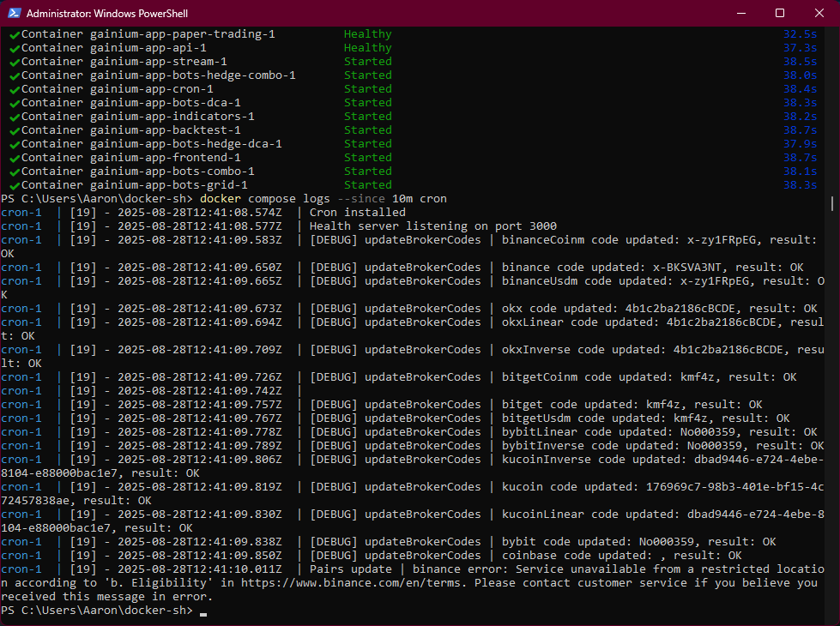Screen dimensions: 840x626
Task: Click the 'Cron installed' log message
Action: 357,213
